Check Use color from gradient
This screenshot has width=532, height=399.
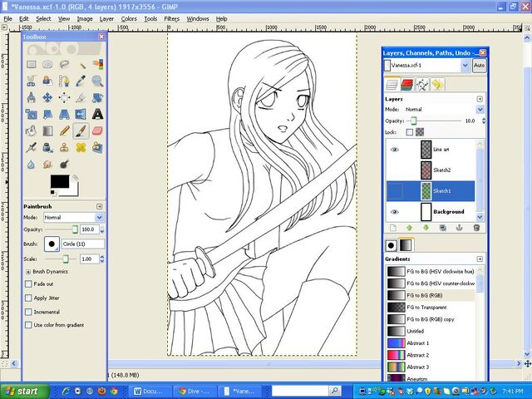28,325
